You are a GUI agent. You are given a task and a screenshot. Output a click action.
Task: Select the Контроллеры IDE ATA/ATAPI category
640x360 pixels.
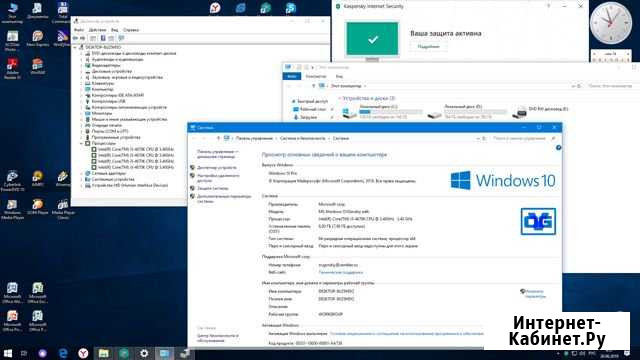[118, 96]
